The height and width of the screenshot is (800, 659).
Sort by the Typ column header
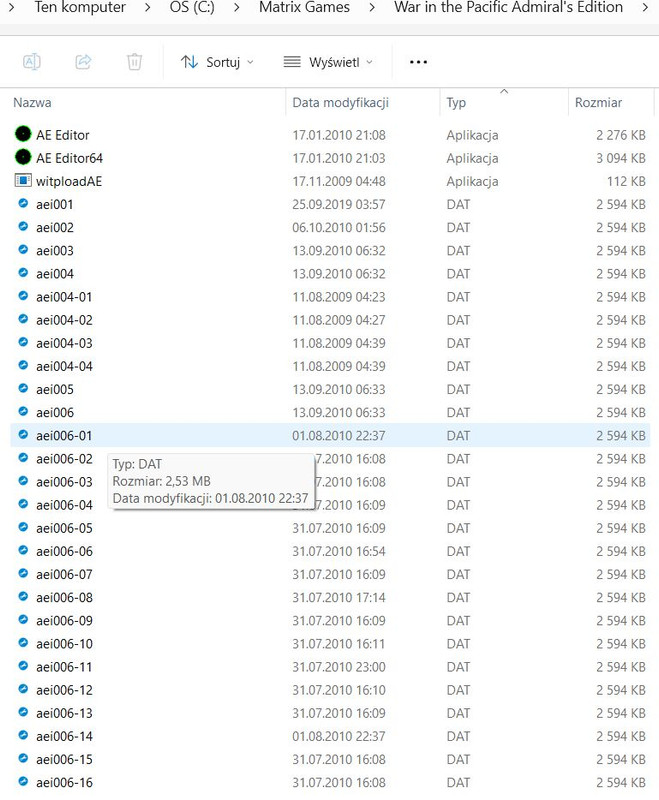pyautogui.click(x=456, y=103)
